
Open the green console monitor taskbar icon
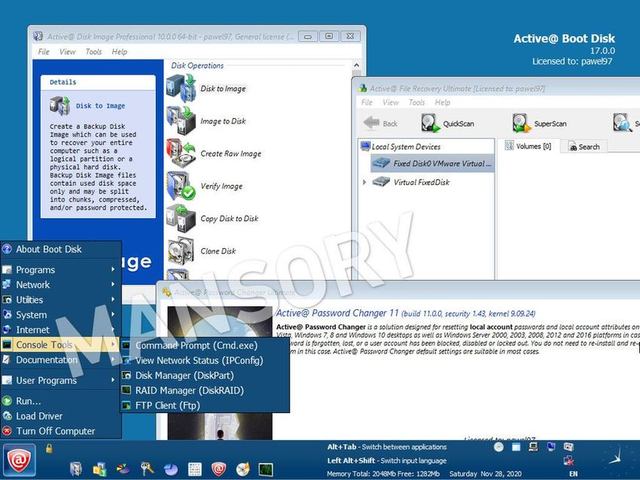pyautogui.click(x=266, y=469)
